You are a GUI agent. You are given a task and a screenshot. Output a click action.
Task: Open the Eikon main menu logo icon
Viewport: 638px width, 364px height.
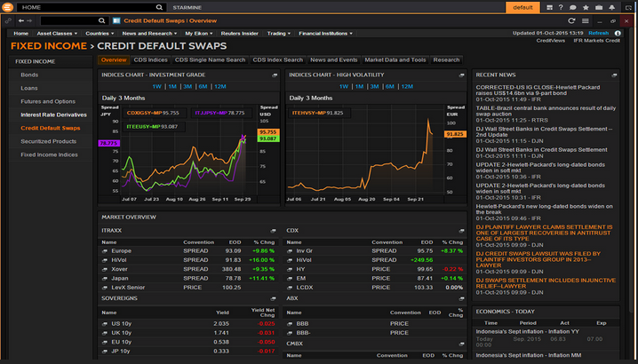point(7,7)
